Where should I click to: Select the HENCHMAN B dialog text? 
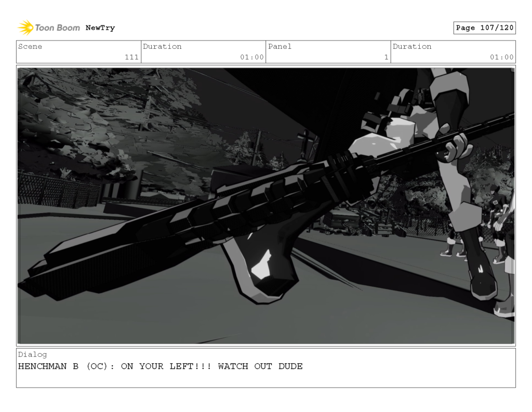[x=161, y=366]
